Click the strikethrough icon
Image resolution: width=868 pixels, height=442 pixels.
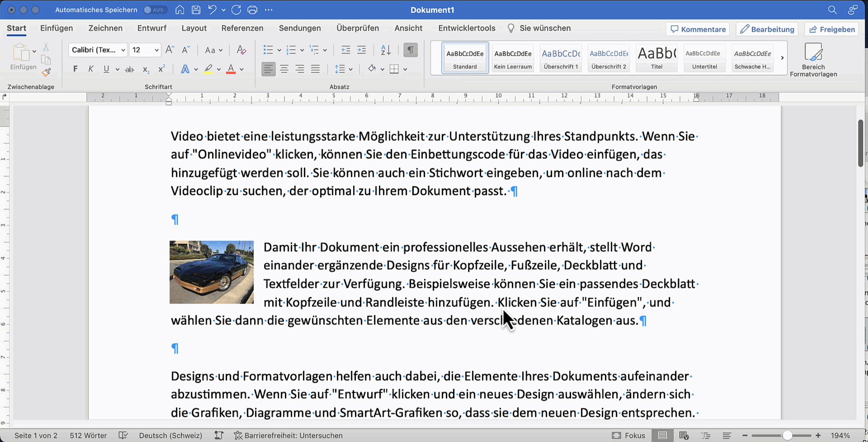[130, 69]
